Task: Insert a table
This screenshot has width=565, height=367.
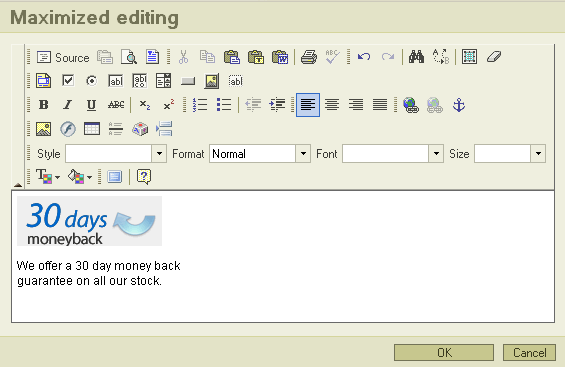Action: [x=92, y=129]
